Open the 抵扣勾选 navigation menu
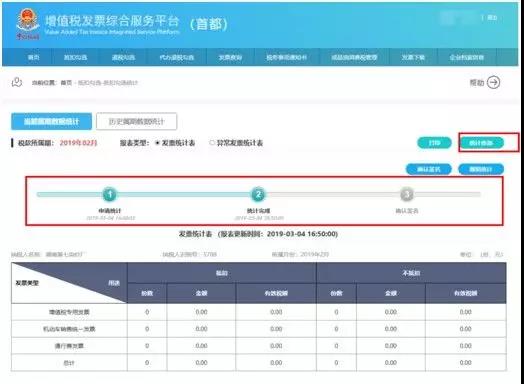This screenshot has height=384, width=524. (75, 57)
